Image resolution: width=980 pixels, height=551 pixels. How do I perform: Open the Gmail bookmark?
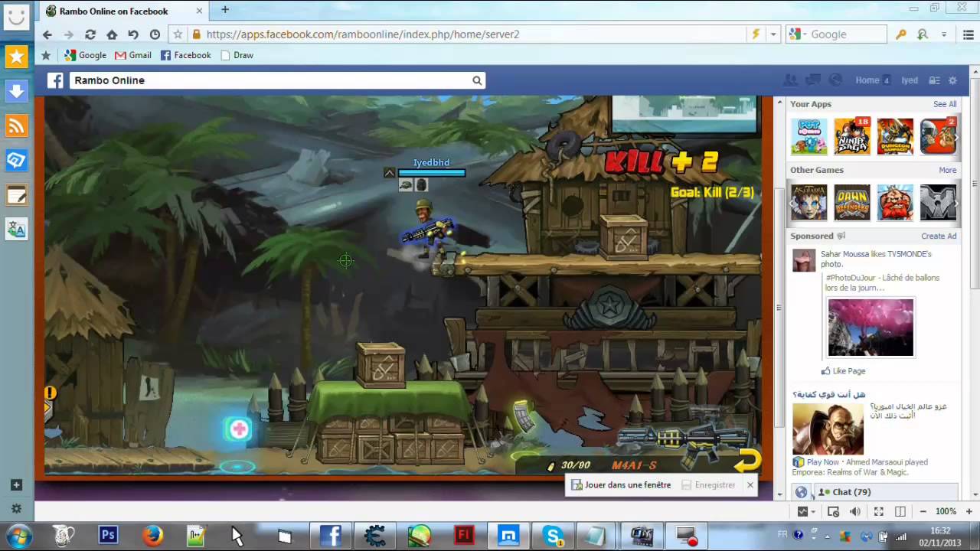pos(133,55)
